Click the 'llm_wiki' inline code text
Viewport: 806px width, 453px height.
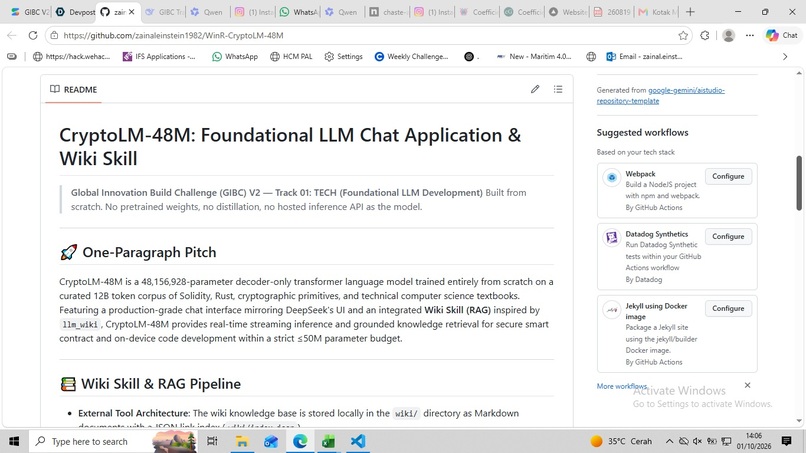coord(80,324)
